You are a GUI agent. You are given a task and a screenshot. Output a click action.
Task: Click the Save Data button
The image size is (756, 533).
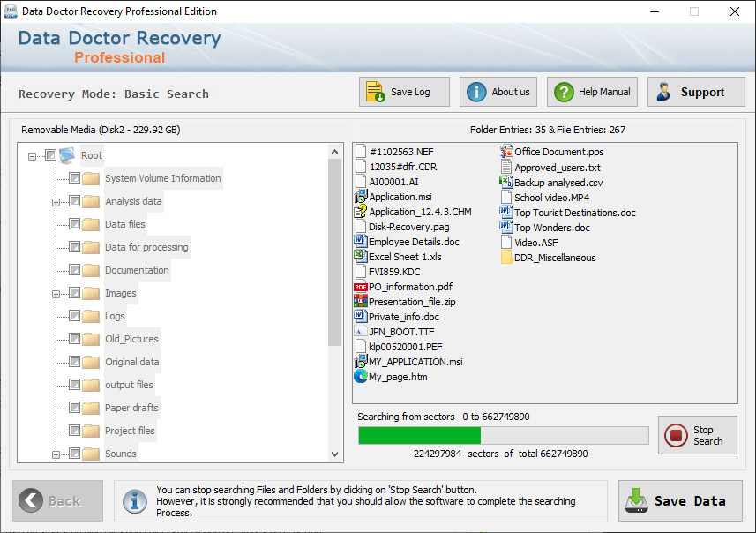point(680,500)
